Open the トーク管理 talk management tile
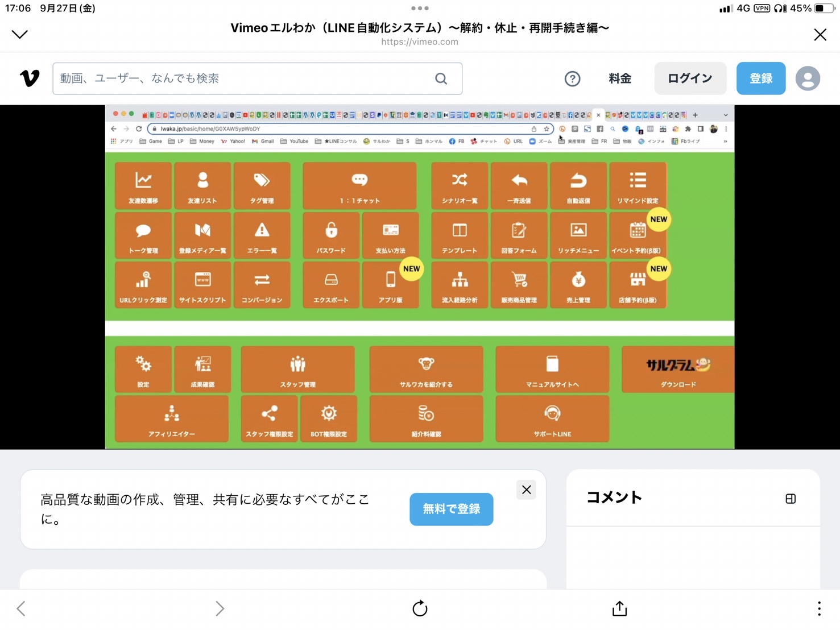 tap(143, 235)
